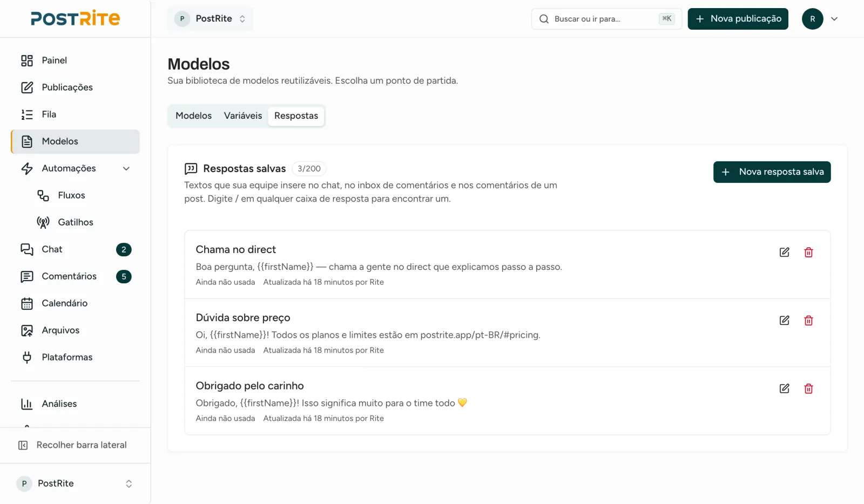Go to the Calendário page
This screenshot has height=504, width=864.
75,303
